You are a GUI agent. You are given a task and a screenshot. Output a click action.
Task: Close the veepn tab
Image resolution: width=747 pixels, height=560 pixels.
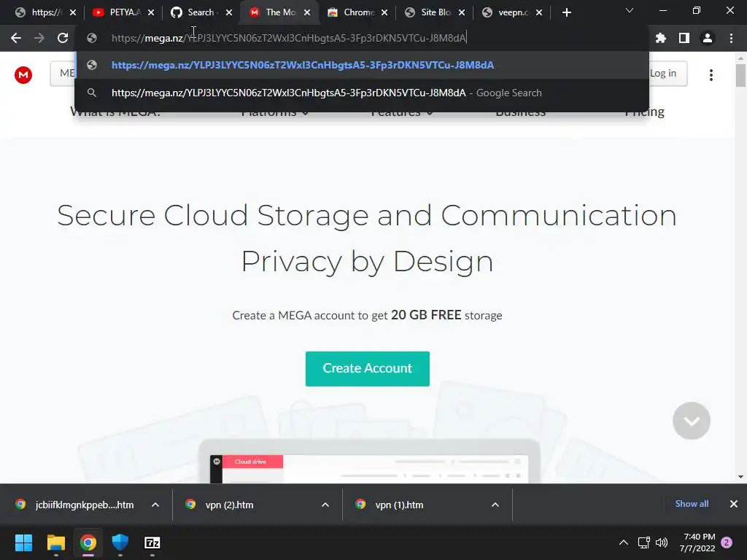pyautogui.click(x=539, y=12)
